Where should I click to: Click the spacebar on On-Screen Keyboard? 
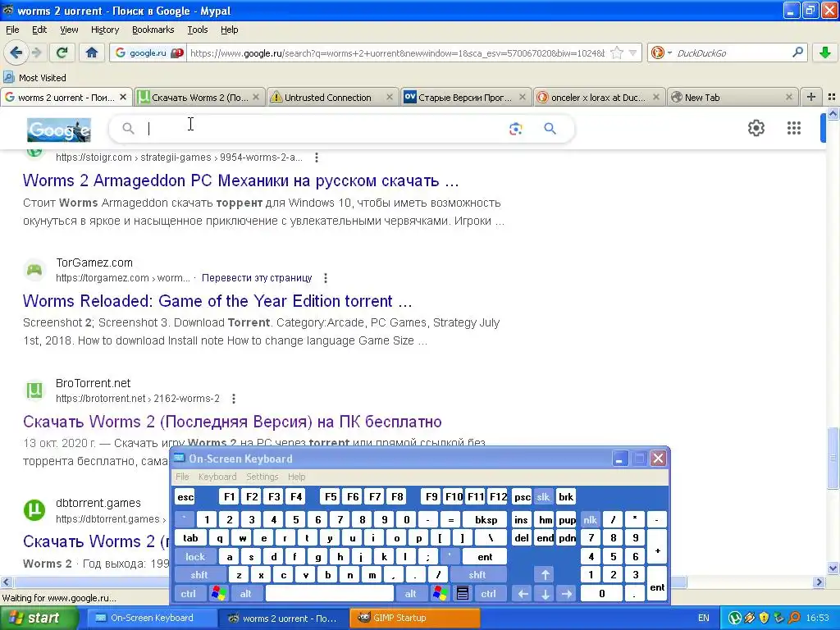[x=330, y=594]
